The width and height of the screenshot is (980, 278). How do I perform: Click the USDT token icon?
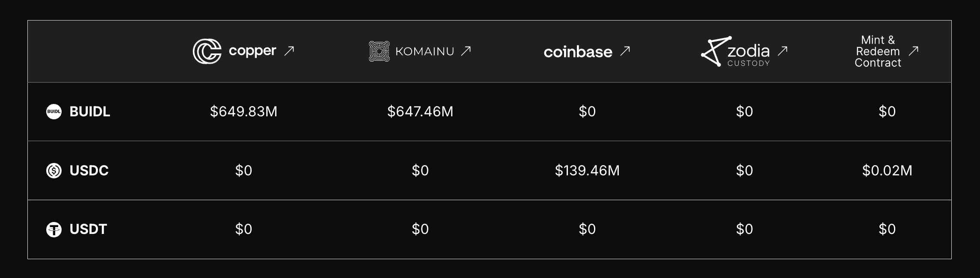54,230
